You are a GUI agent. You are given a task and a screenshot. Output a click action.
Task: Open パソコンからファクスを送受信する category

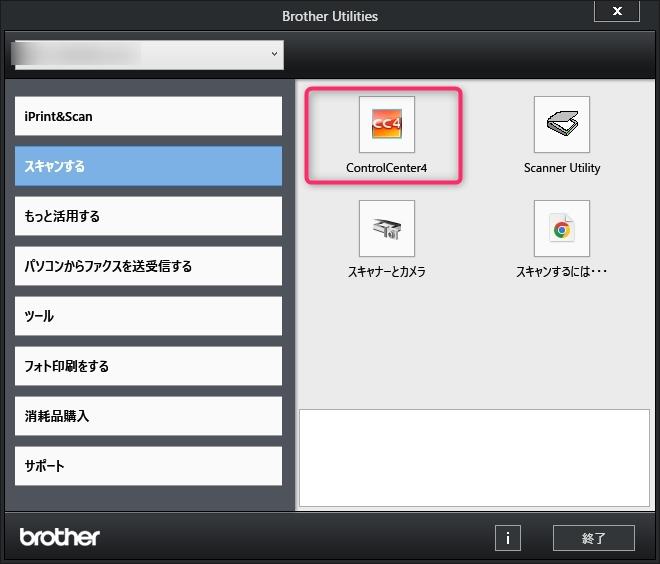tap(148, 266)
